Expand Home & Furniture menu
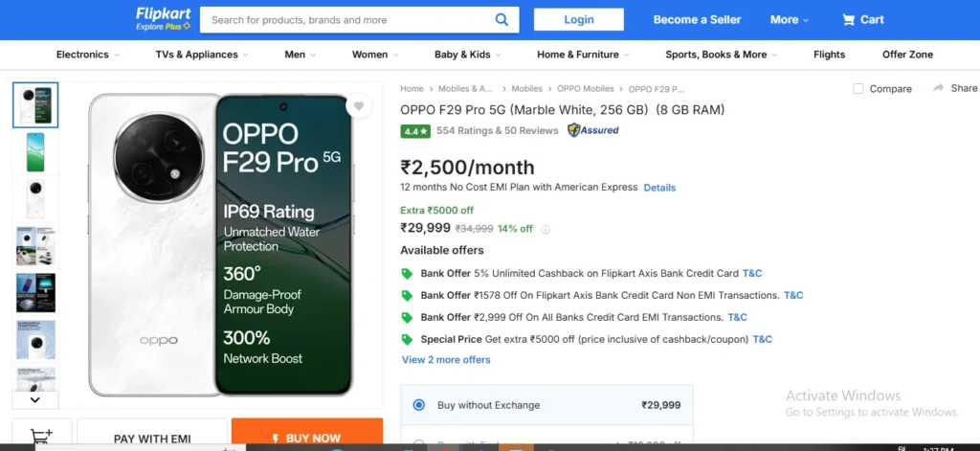This screenshot has width=980, height=451. [x=583, y=55]
